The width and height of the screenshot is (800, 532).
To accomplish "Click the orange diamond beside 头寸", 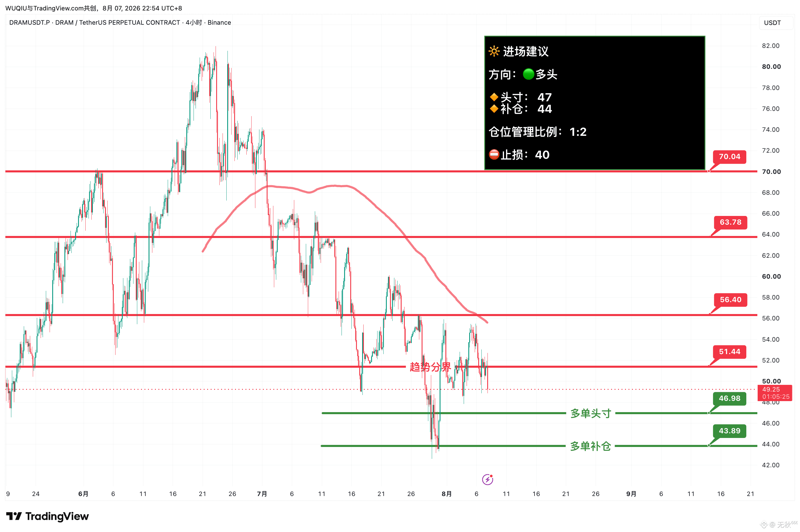I will tap(494, 97).
